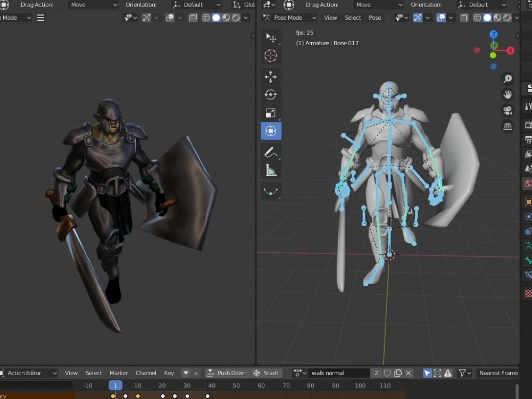Screen dimensions: 532x399
Task: Switch viewport shading to wireframe mode
Action: [477, 18]
